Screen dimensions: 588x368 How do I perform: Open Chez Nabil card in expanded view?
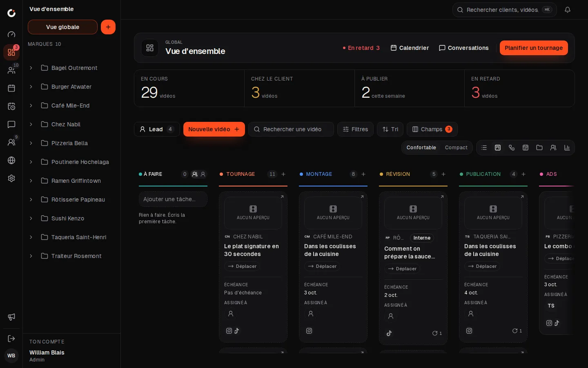click(x=282, y=197)
